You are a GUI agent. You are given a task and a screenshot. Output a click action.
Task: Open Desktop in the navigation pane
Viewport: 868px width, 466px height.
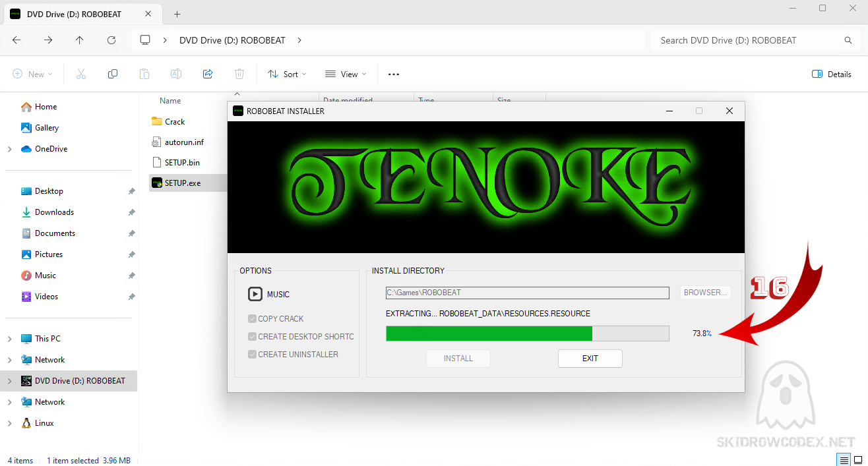pyautogui.click(x=43, y=191)
